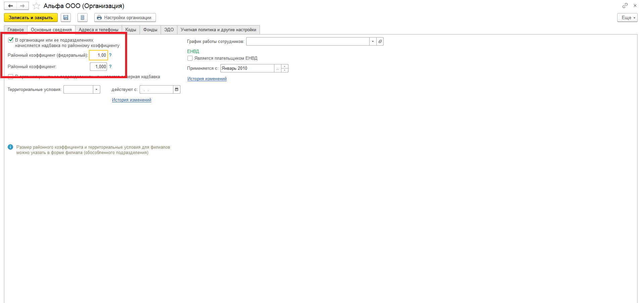The image size is (644, 303).
Task: Open the Еще menu
Action: coord(627,17)
